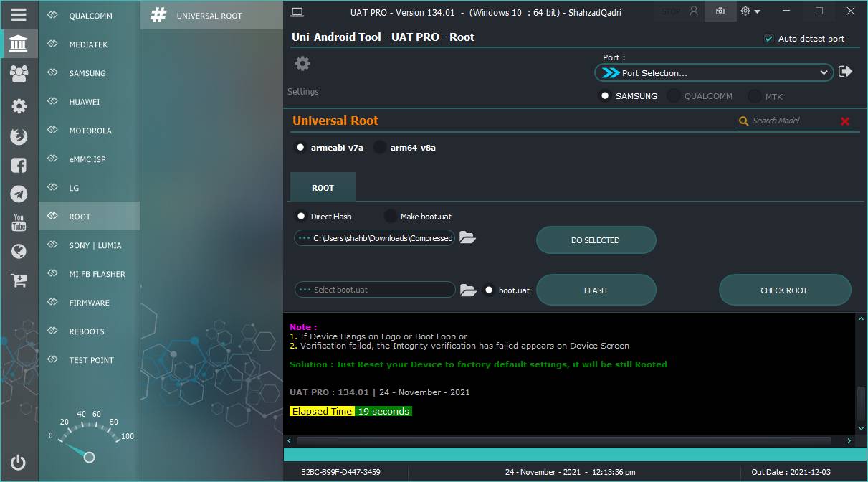Open the TEST POINT section in the menu
The height and width of the screenshot is (482, 868).
point(90,360)
